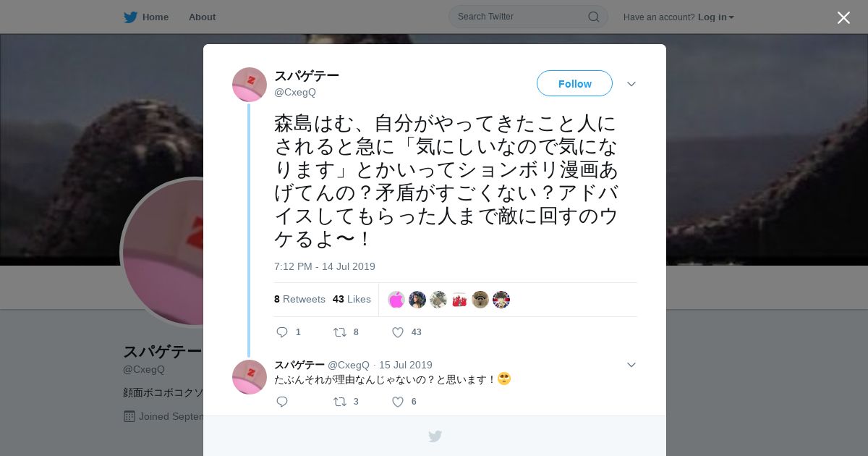This screenshot has height=456, width=868.
Task: Like the reply tweet with 6 likes
Action: (x=397, y=402)
